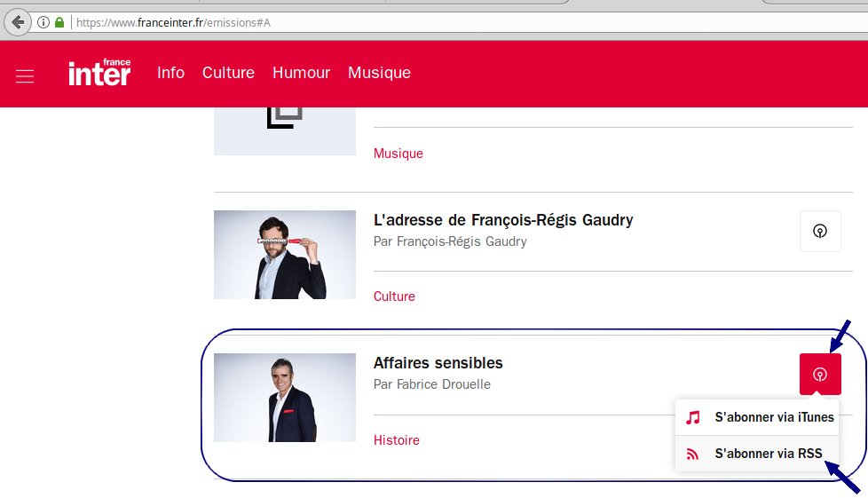The image size is (868, 498).
Task: Click the browser back arrow button
Action: (17, 22)
